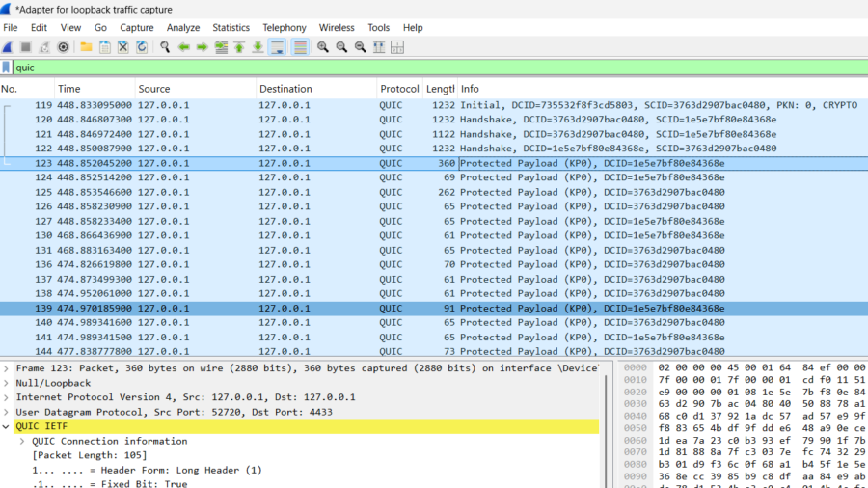This screenshot has height=488, width=868.
Task: Expand Internet Protocol Version 4 details
Action: (6, 397)
